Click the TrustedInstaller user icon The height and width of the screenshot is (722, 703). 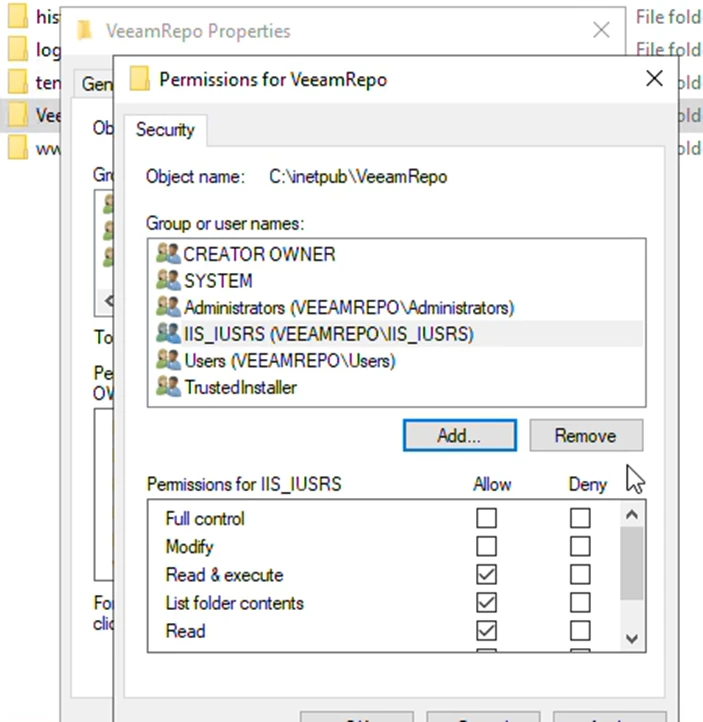click(168, 387)
